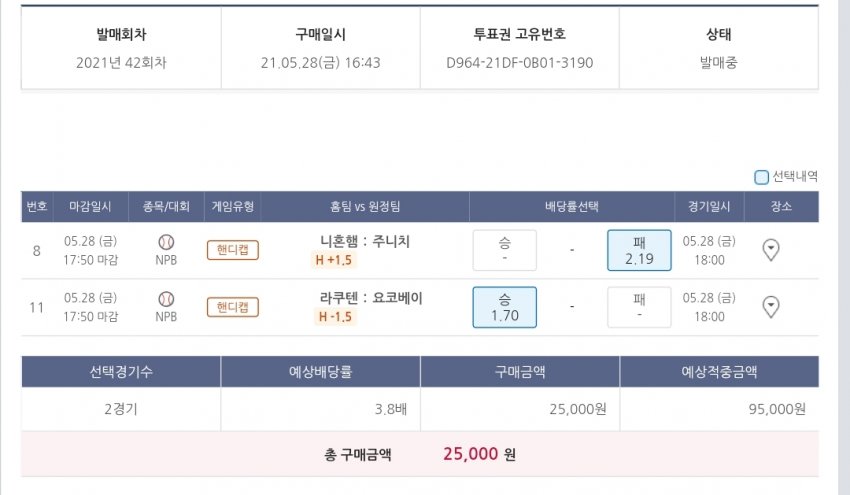
Task: Click the H +1.5 handicap label
Action: pyautogui.click(x=334, y=260)
